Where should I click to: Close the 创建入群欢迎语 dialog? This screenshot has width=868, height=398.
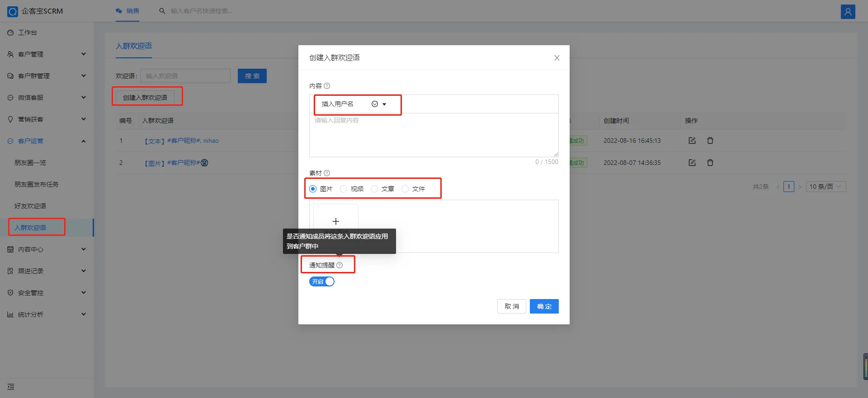tap(557, 58)
